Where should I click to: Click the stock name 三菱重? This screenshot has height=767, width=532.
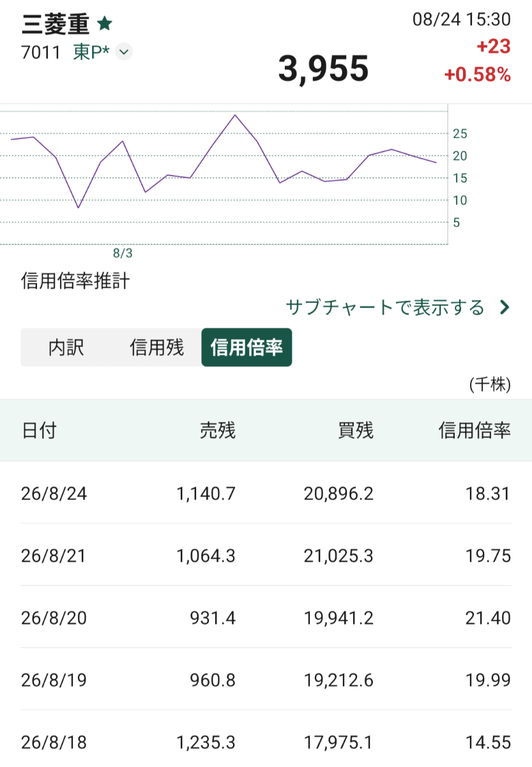(x=56, y=24)
